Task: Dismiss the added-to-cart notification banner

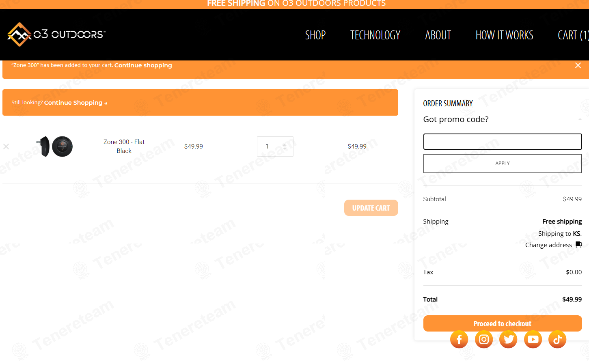Action: coord(578,65)
